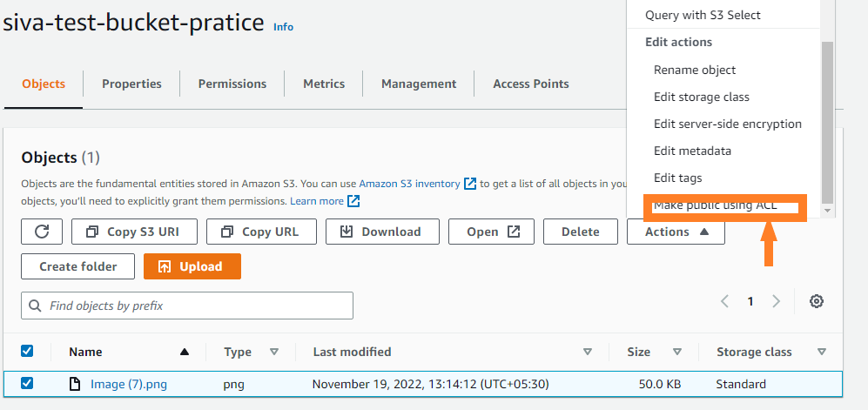868x410 pixels.
Task: Click the refresh objects icon button
Action: (42, 232)
